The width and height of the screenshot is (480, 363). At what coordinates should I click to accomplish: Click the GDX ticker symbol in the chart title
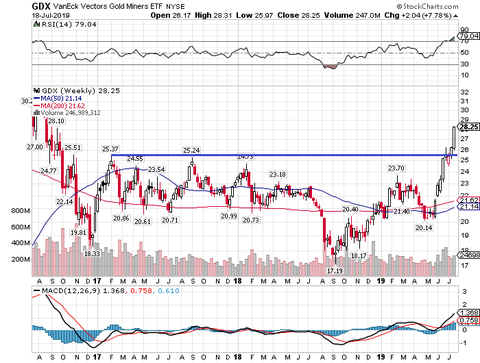tap(41, 6)
